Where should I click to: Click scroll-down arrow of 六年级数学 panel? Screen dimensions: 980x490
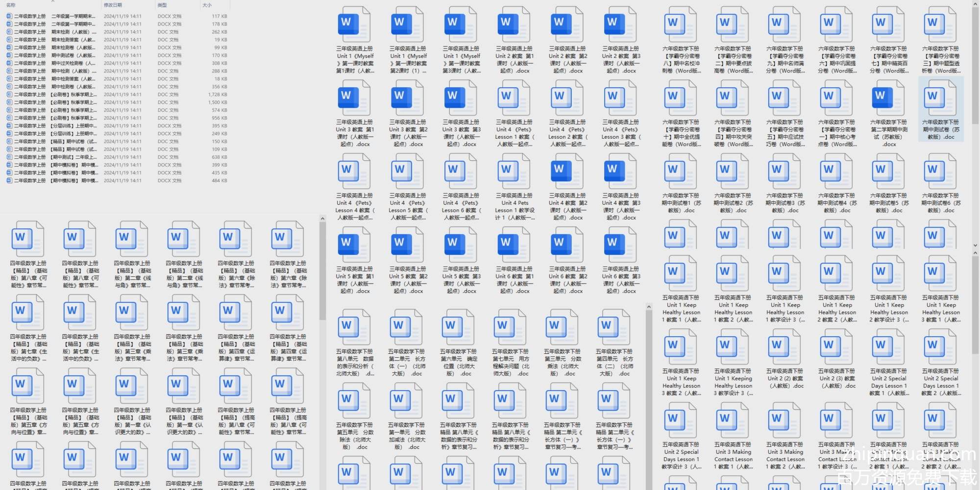(975, 245)
